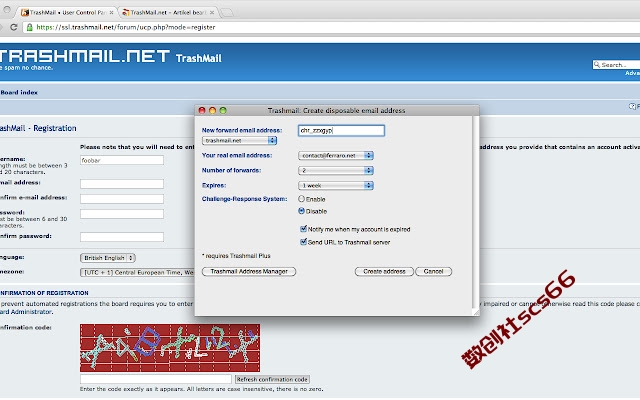Click the Confirm password field
The width and height of the screenshot is (640, 400).
click(x=122, y=237)
